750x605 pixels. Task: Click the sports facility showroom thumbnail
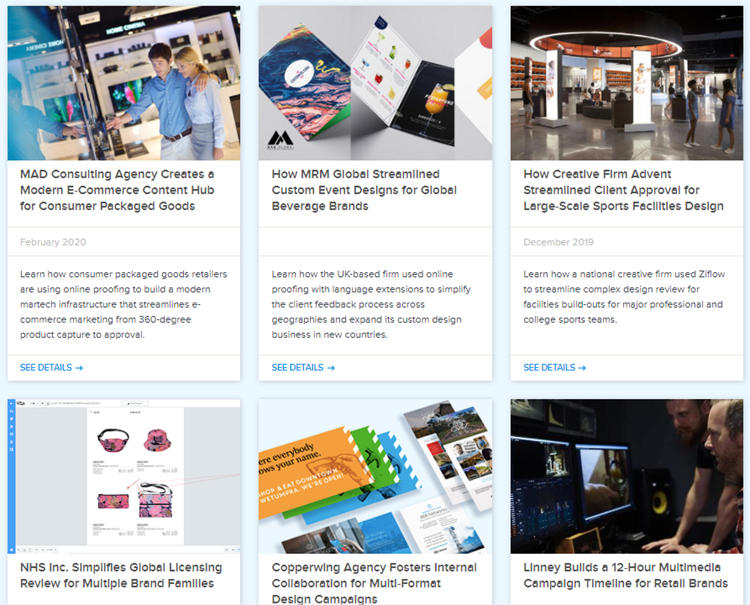pyautogui.click(x=627, y=83)
